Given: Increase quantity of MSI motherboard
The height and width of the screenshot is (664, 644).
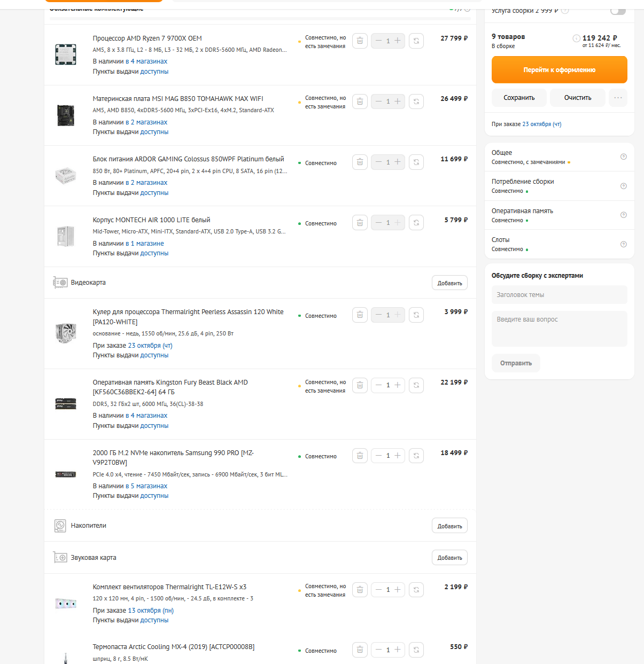Looking at the screenshot, I should (398, 101).
